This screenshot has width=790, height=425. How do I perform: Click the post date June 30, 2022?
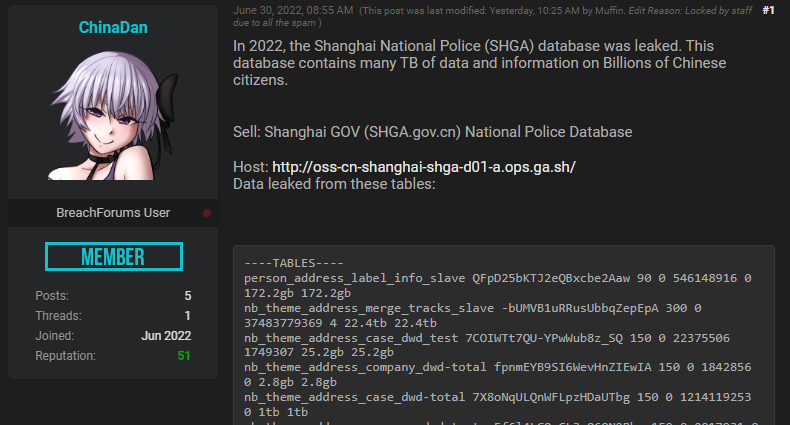293,10
